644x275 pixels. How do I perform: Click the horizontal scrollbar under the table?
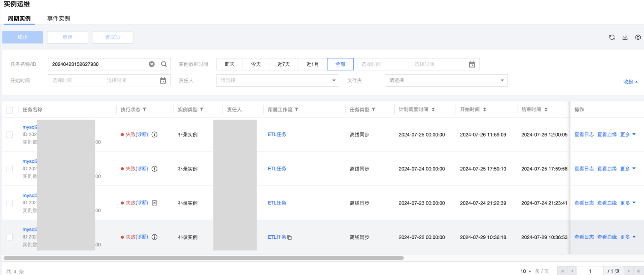(204, 258)
